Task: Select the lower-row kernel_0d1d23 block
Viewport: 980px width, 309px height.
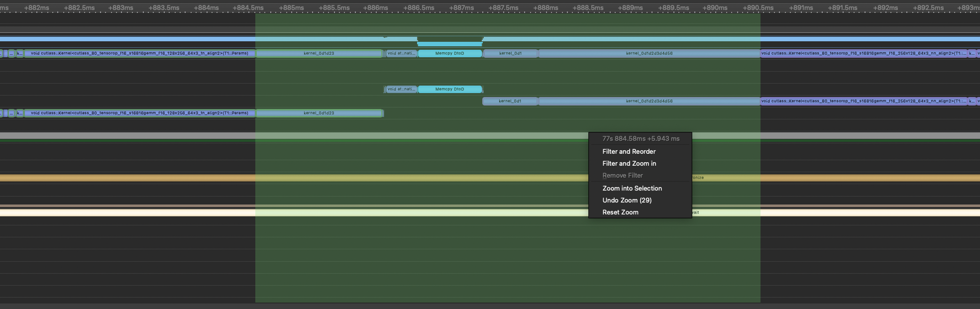Action: click(319, 113)
